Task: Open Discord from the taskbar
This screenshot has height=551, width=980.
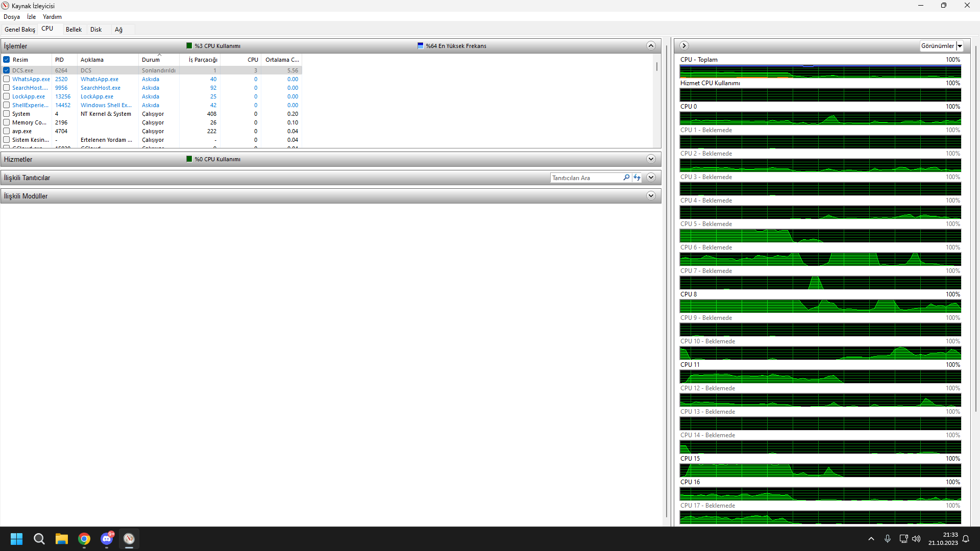Action: pos(107,539)
